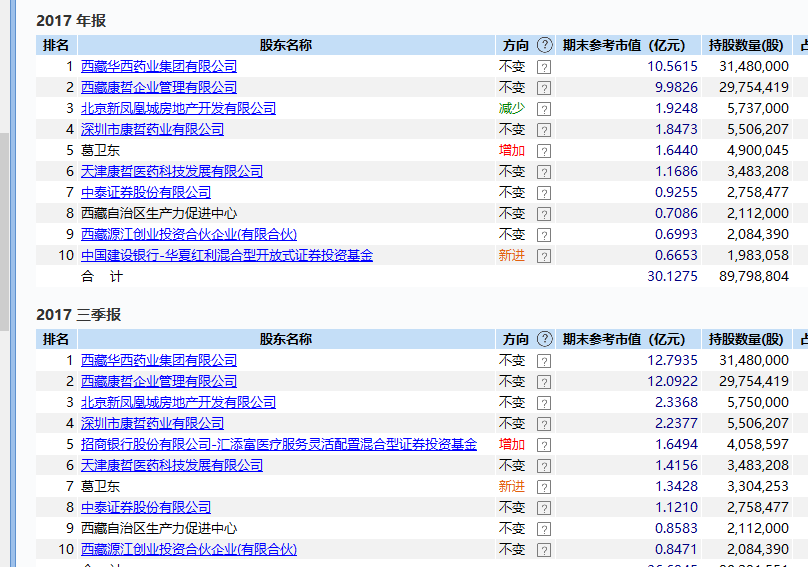
Task: Click the vertical scrollbar thumb on left edge
Action: pos(4,231)
